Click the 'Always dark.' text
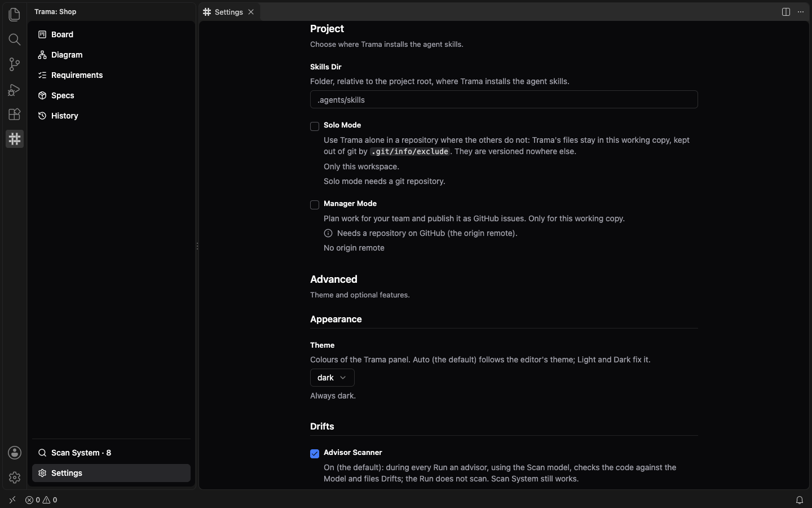 click(333, 396)
